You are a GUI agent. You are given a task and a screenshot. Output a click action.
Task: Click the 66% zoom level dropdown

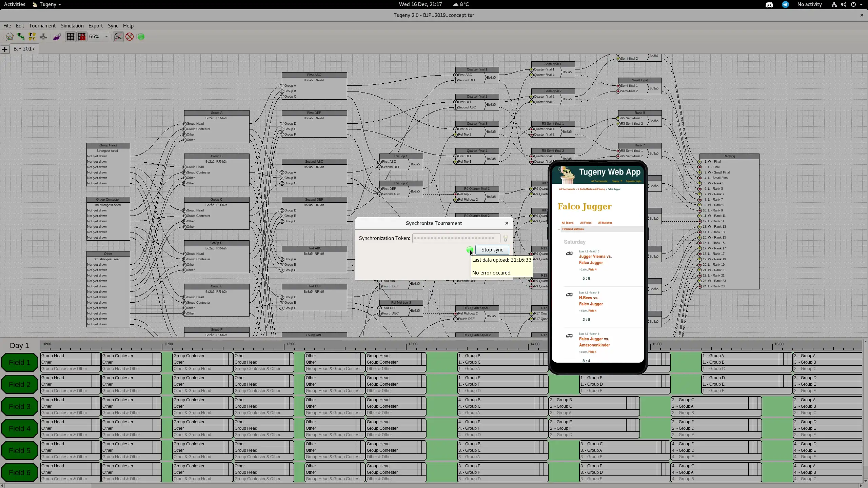point(98,36)
